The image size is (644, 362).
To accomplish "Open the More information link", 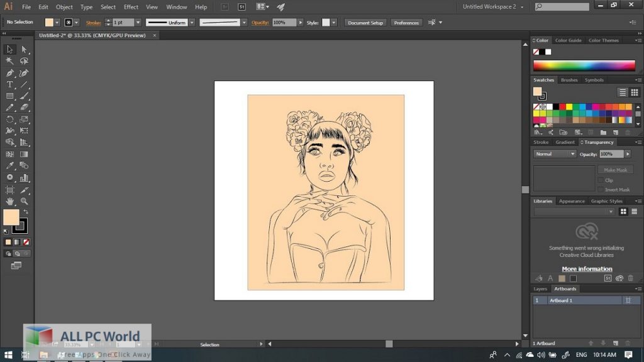I will tap(587, 269).
